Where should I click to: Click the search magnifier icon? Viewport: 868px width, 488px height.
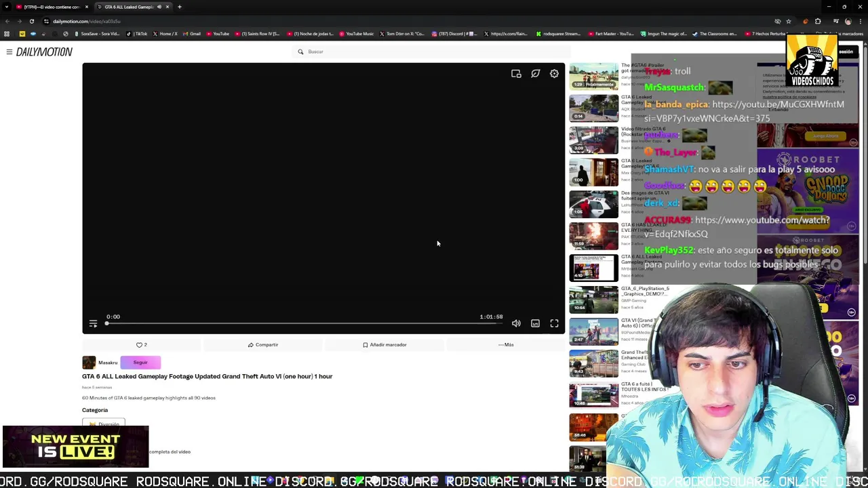click(x=300, y=52)
